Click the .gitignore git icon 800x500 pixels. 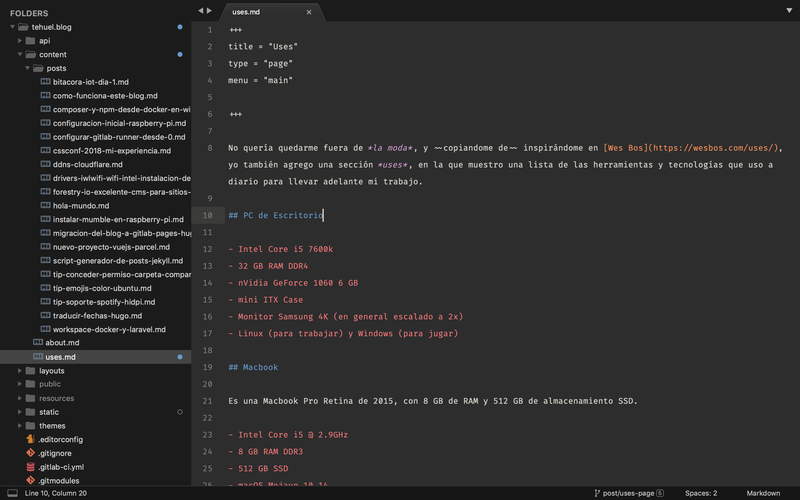pos(31,453)
